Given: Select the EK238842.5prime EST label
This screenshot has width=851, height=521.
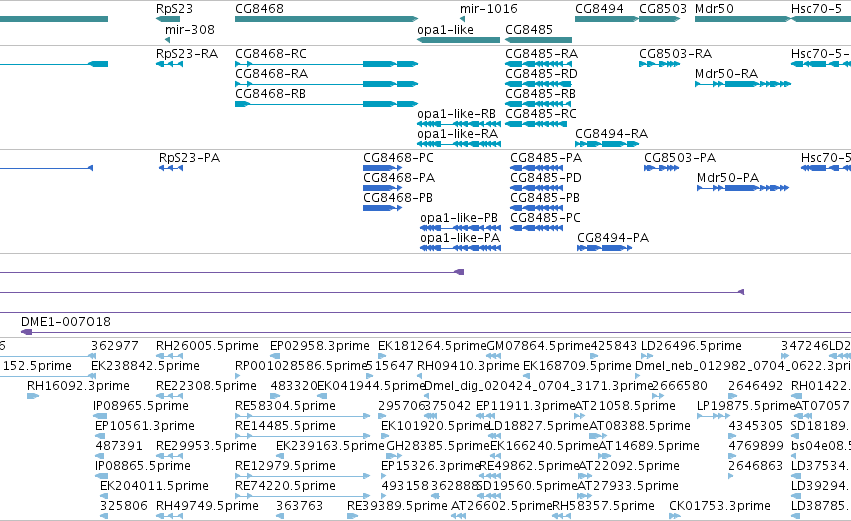Looking at the screenshot, I should pyautogui.click(x=145, y=366).
